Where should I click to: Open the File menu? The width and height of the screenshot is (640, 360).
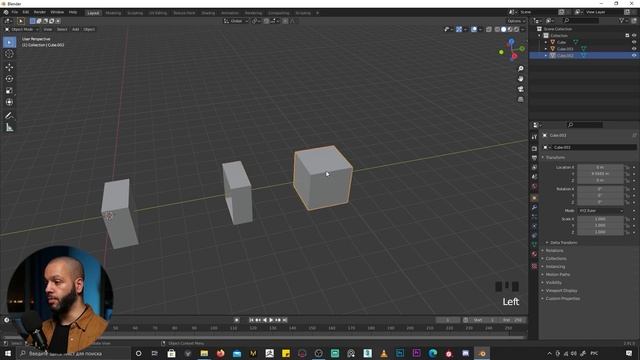tap(15, 12)
